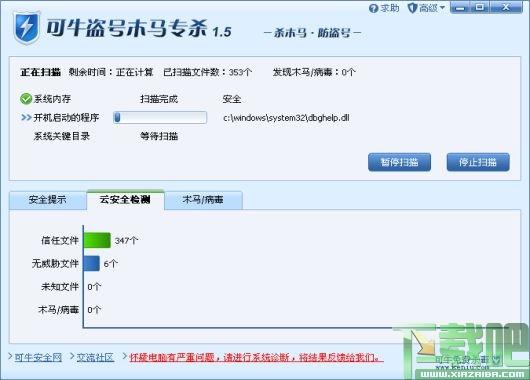Close the 可牛 window
Image resolution: width=530 pixels, height=380 pixels.
click(x=506, y=7)
